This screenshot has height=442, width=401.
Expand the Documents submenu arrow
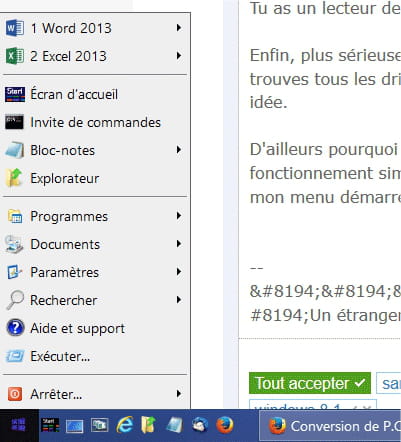pos(179,244)
